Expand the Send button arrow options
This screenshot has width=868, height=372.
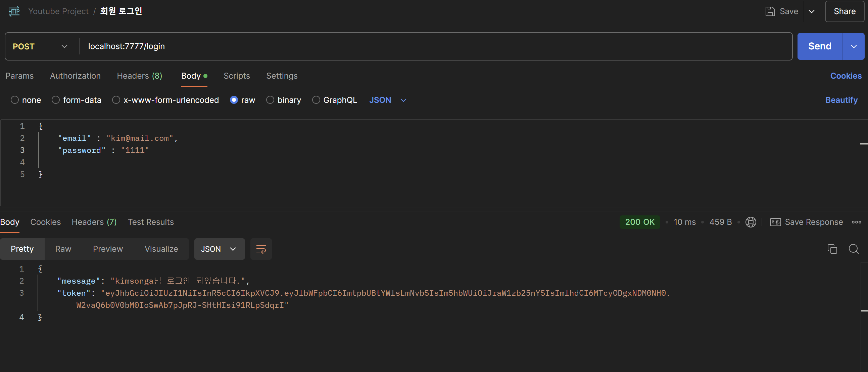[854, 47]
